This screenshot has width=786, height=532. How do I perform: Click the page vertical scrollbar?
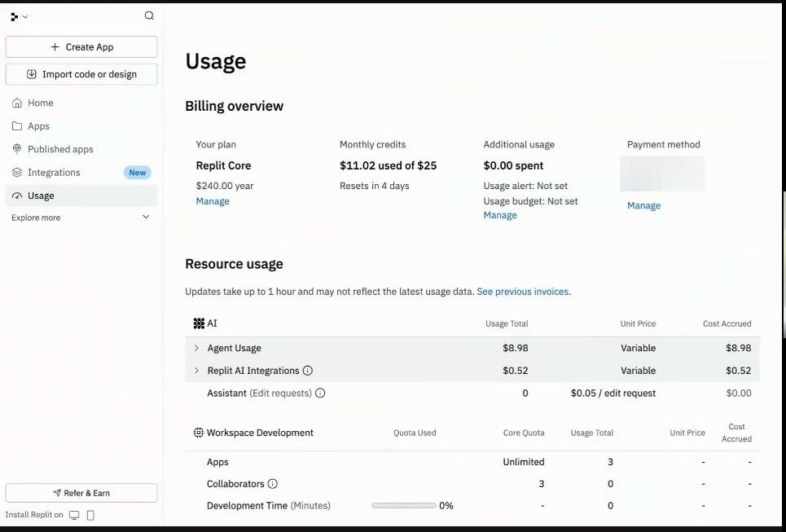[x=784, y=265]
